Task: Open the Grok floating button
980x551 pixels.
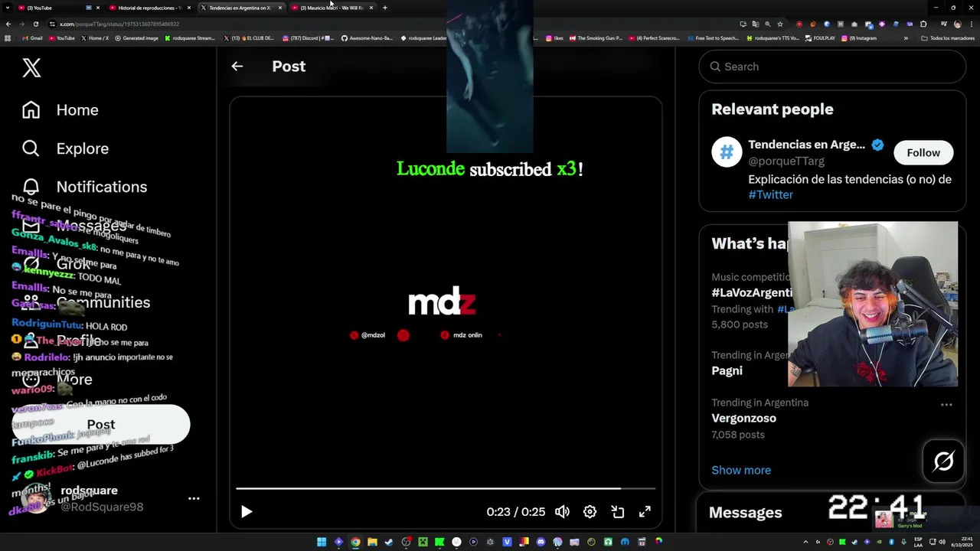Action: coord(943,461)
